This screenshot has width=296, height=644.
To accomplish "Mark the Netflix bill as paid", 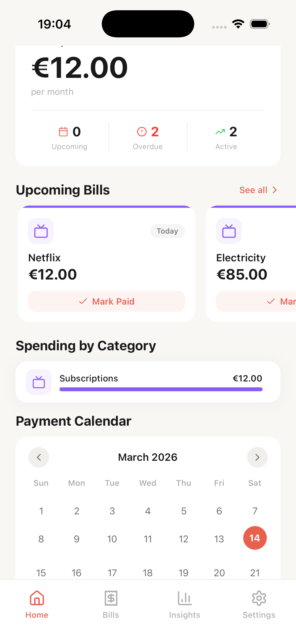I will 107,301.
